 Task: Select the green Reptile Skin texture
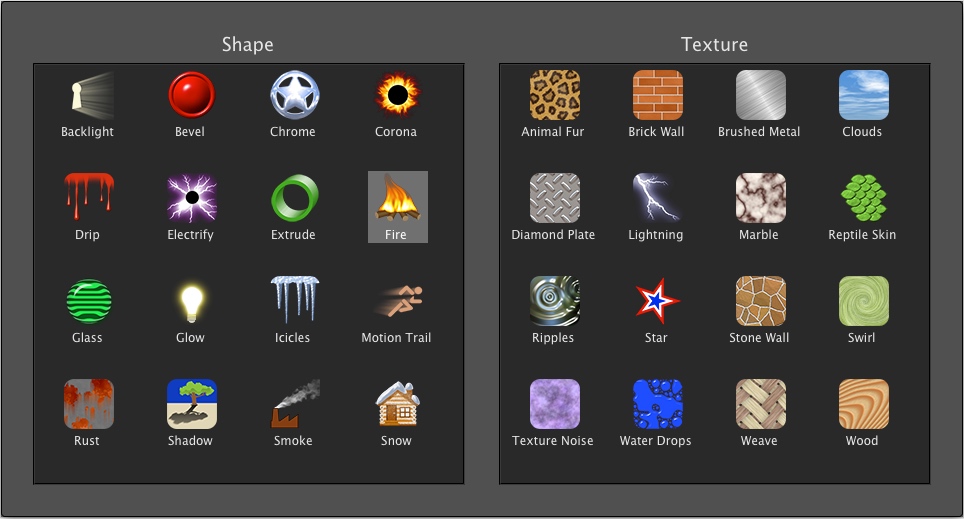[x=863, y=198]
